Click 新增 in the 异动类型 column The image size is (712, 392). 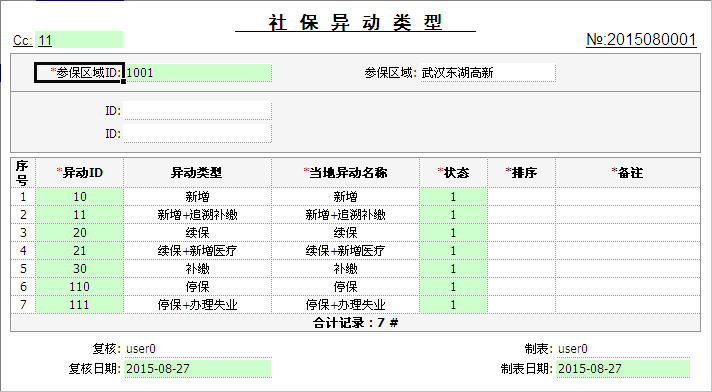(197, 197)
